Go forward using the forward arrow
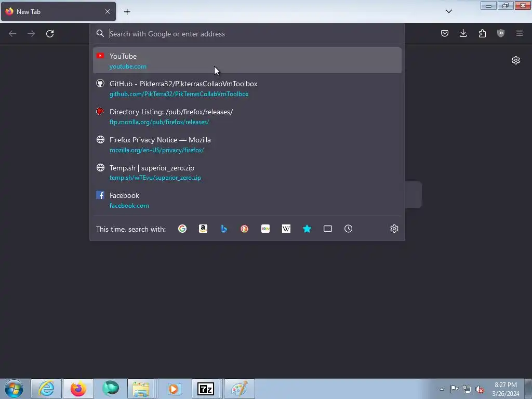Screen dimensions: 532x399 coord(31,34)
